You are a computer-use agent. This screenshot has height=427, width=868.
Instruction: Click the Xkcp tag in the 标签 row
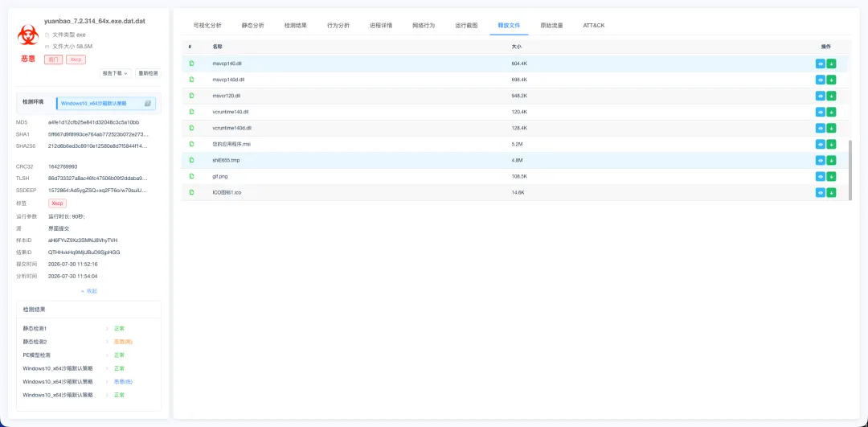coord(58,203)
